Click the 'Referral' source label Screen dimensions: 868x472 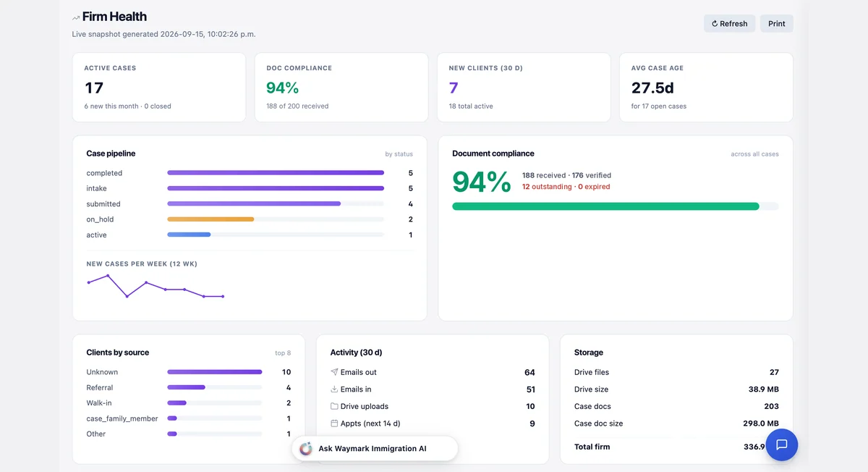[x=100, y=388]
